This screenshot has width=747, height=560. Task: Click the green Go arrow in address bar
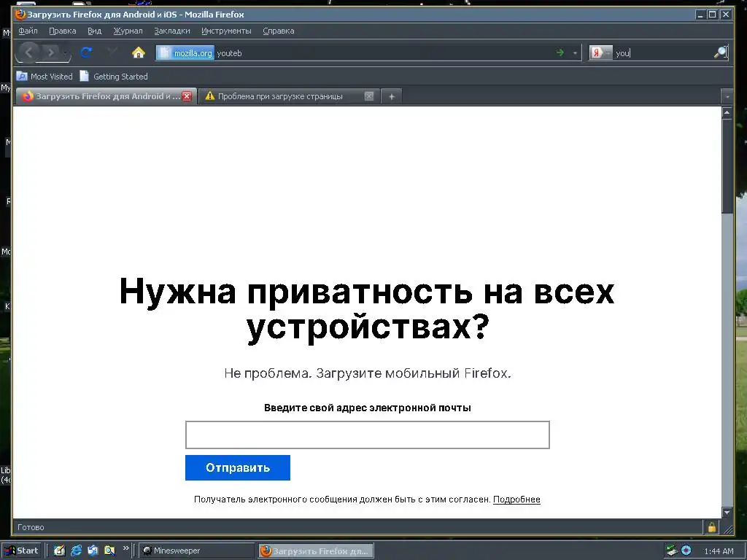(x=560, y=52)
